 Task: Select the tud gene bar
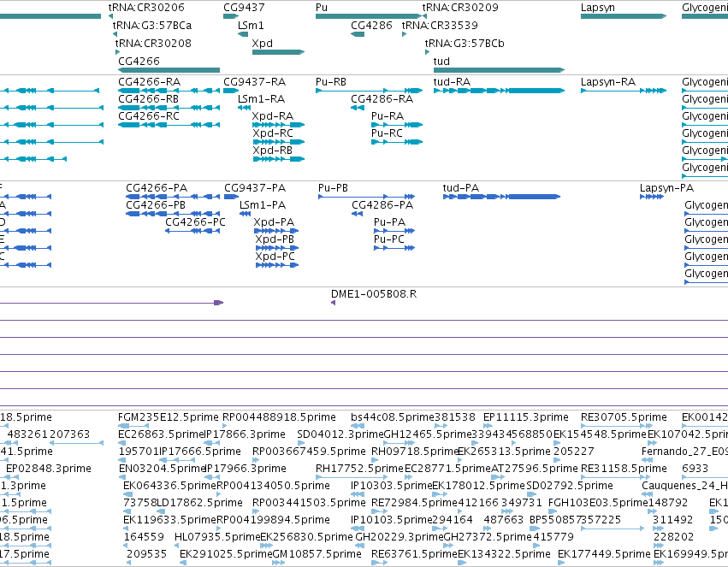tap(499, 70)
